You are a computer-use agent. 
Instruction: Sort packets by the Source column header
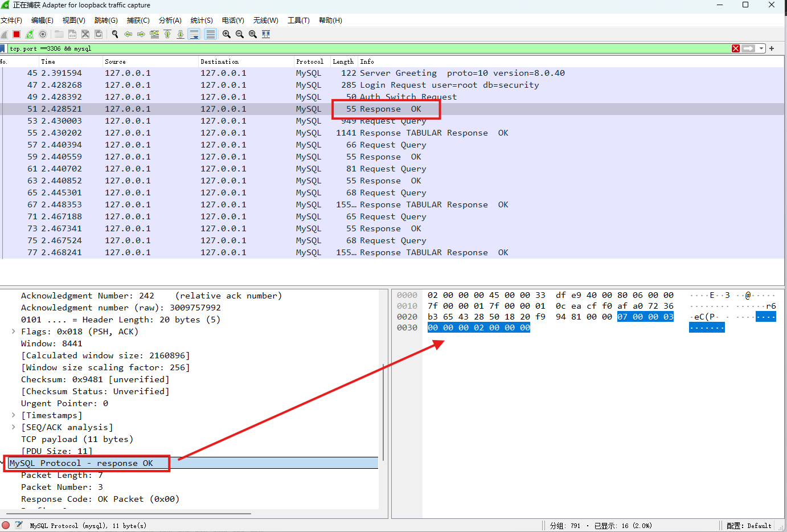pyautogui.click(x=150, y=62)
